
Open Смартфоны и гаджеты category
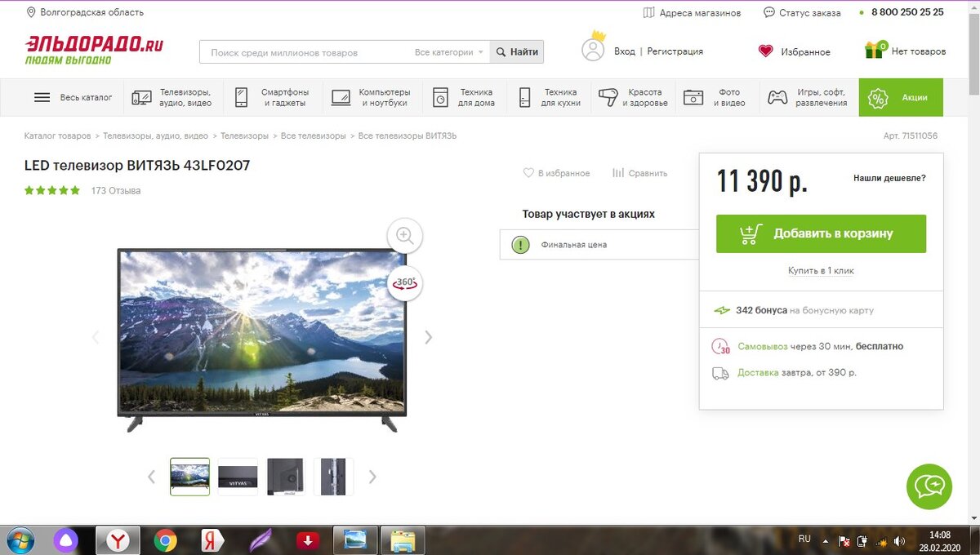[272, 97]
